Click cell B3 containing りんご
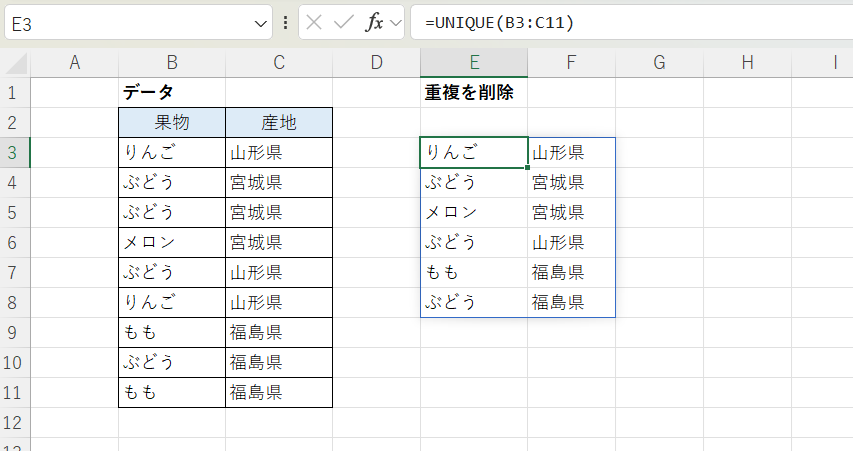The image size is (853, 451). pos(172,152)
